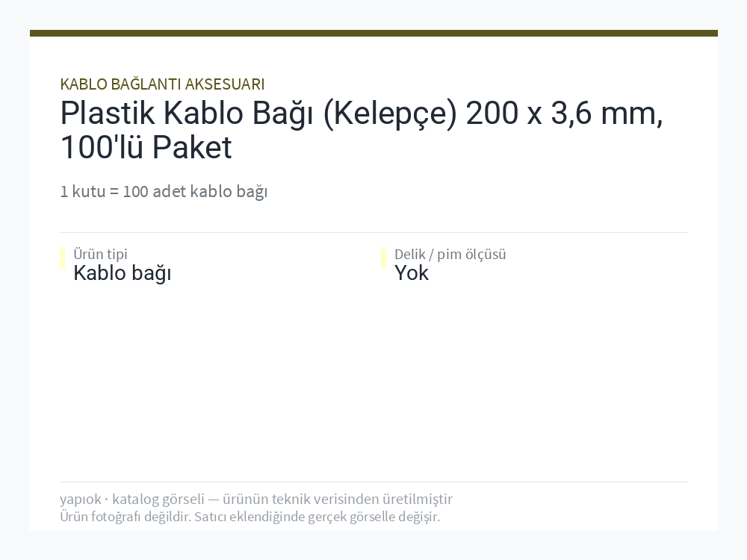The width and height of the screenshot is (747, 560).
Task: Click the 'Ürün tipi' field label
Action: click(x=100, y=254)
